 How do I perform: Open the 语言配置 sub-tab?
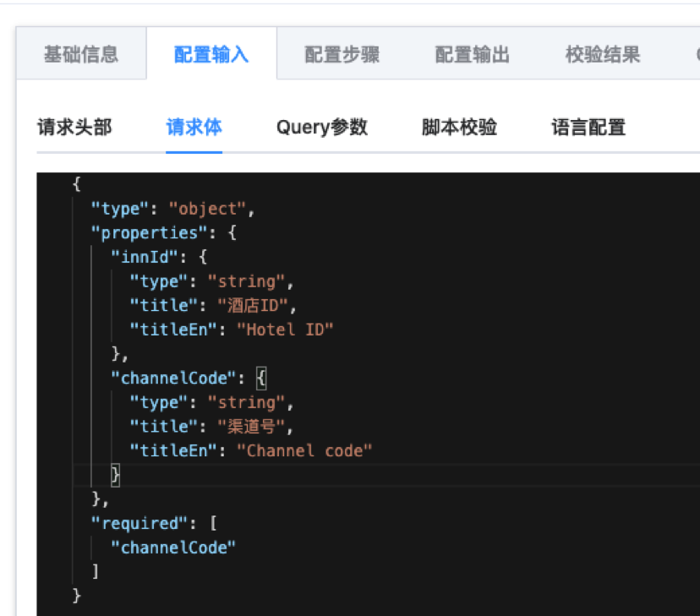[588, 128]
